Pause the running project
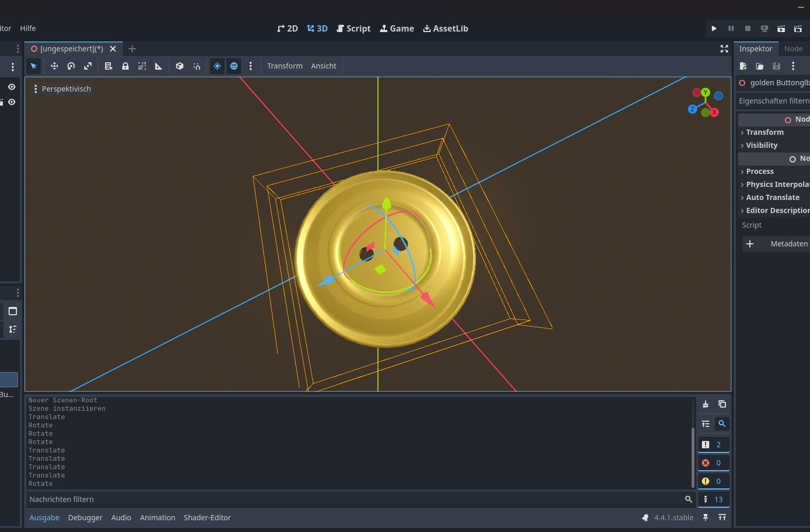The width and height of the screenshot is (810, 532). (x=731, y=29)
